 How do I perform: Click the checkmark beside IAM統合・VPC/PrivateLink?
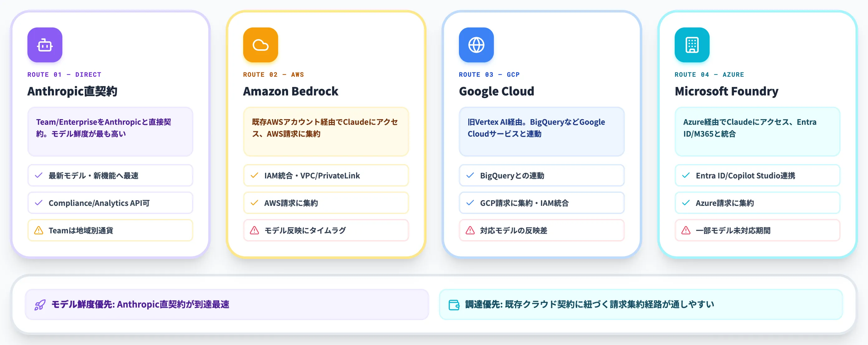coord(254,175)
